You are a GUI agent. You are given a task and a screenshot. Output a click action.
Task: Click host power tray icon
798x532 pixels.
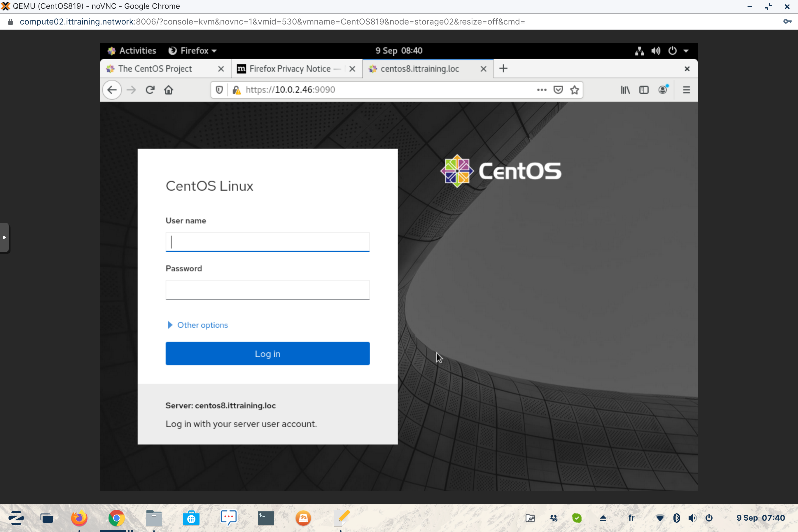(709, 518)
